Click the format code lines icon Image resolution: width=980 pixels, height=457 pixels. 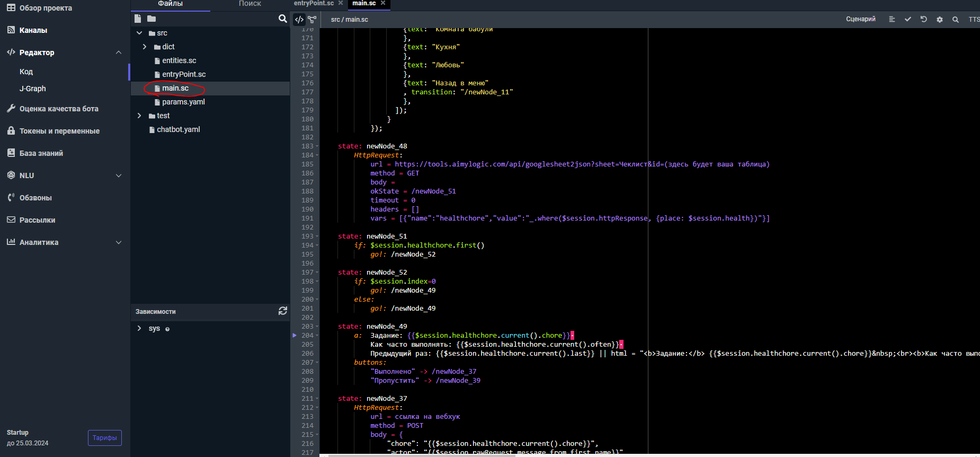pos(892,19)
